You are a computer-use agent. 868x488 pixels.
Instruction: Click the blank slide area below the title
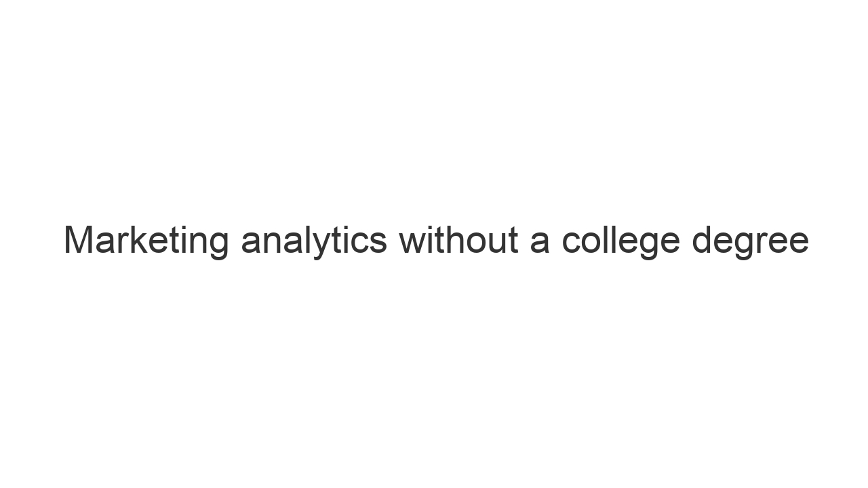click(434, 380)
